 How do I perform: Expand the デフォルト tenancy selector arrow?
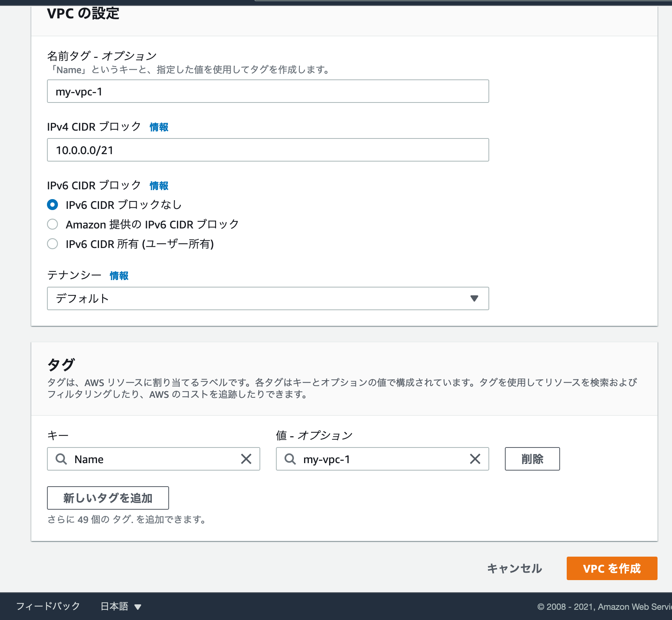tap(474, 298)
